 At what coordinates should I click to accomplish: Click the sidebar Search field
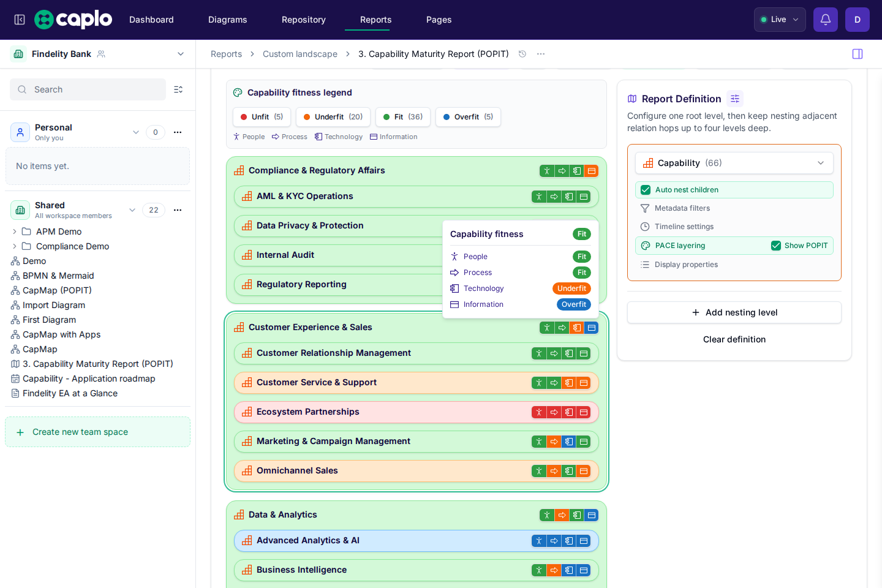88,89
